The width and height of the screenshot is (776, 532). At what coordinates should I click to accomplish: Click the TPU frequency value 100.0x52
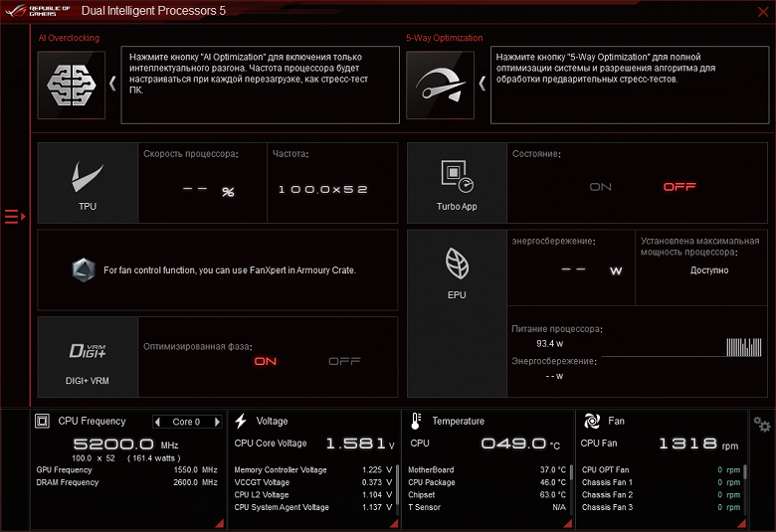click(323, 190)
